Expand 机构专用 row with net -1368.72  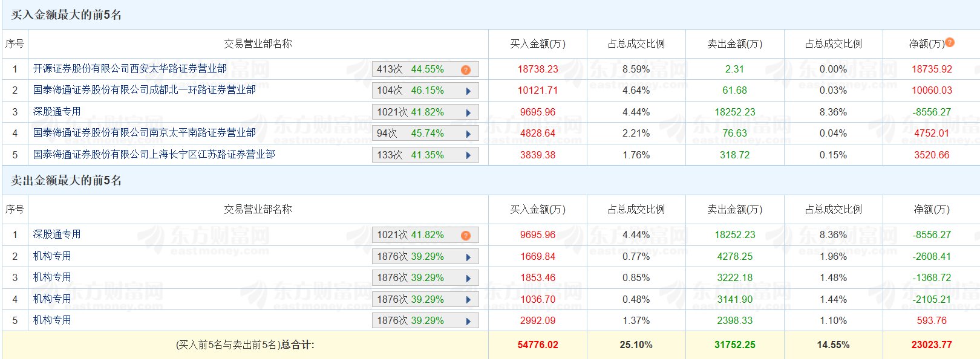coord(468,279)
